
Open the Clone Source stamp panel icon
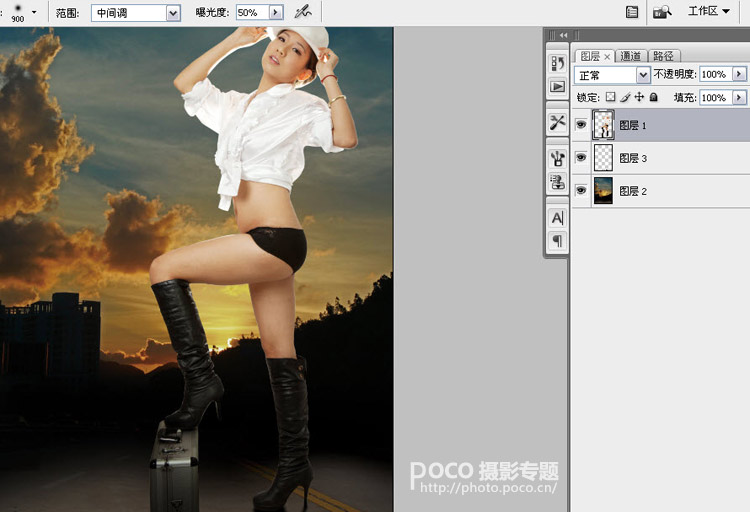(557, 182)
